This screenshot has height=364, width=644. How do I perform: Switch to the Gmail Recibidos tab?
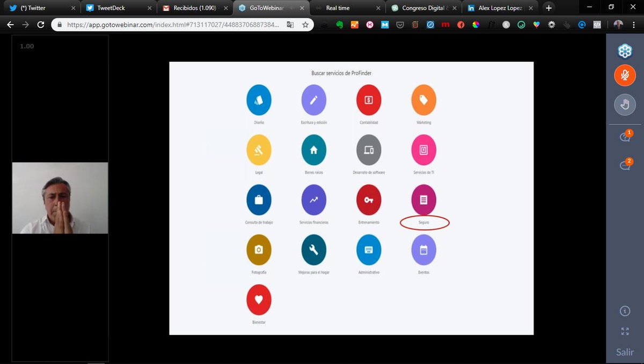click(x=195, y=8)
